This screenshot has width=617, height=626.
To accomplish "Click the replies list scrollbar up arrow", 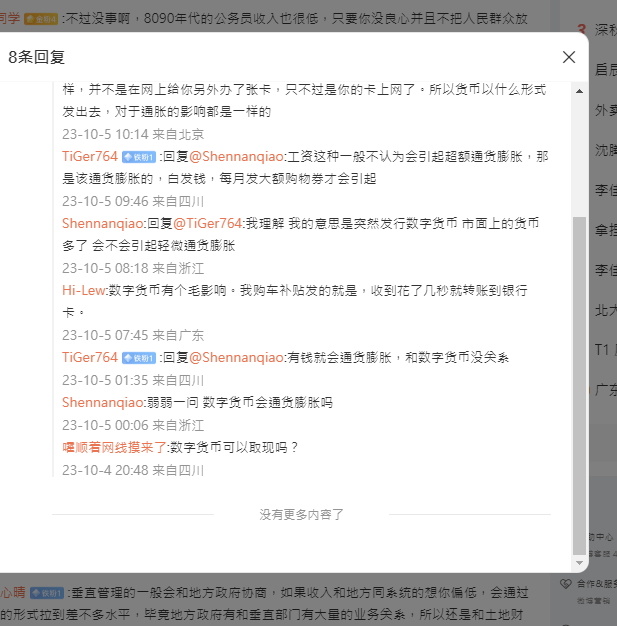I will (x=579, y=91).
